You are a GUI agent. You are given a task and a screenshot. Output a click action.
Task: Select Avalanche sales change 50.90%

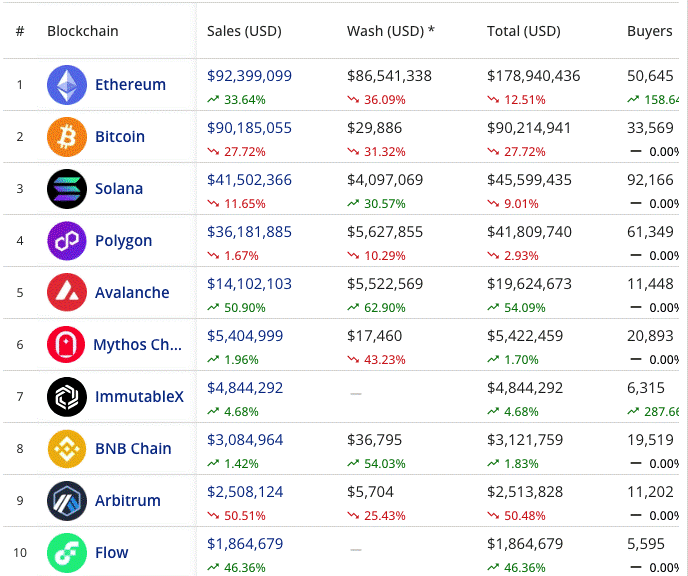pyautogui.click(x=245, y=308)
